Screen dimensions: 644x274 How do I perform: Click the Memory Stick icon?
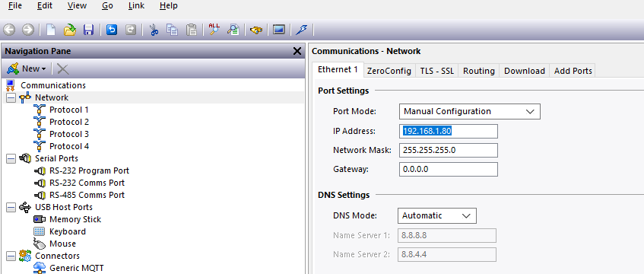pyautogui.click(x=40, y=219)
